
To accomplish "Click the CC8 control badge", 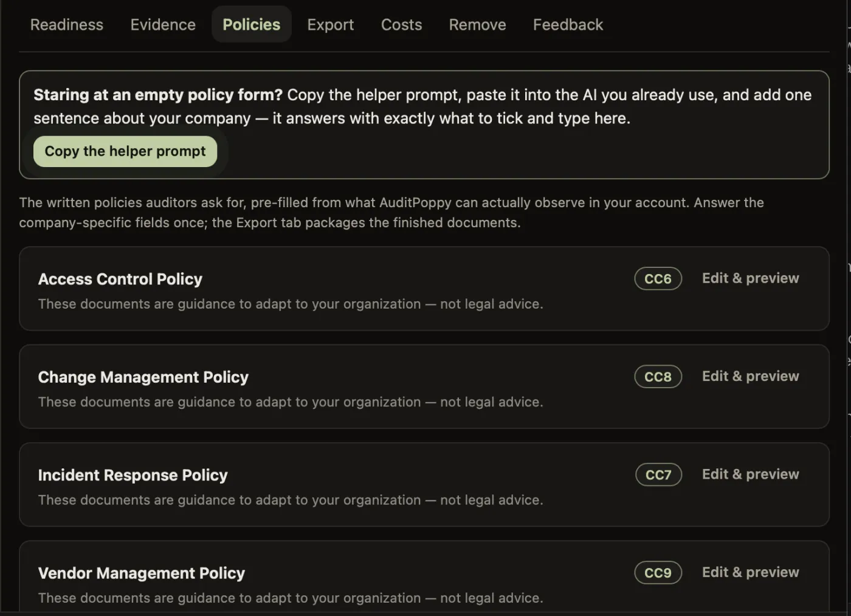I will point(658,377).
